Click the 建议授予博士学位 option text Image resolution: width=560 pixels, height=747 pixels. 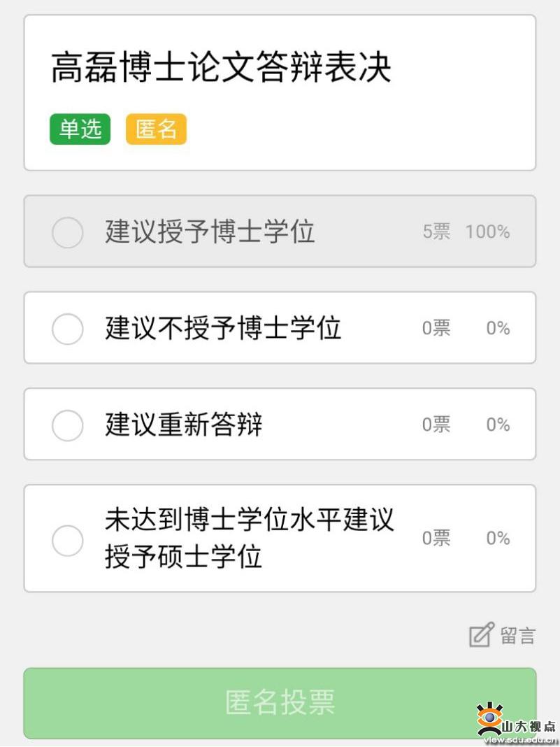coord(210,232)
